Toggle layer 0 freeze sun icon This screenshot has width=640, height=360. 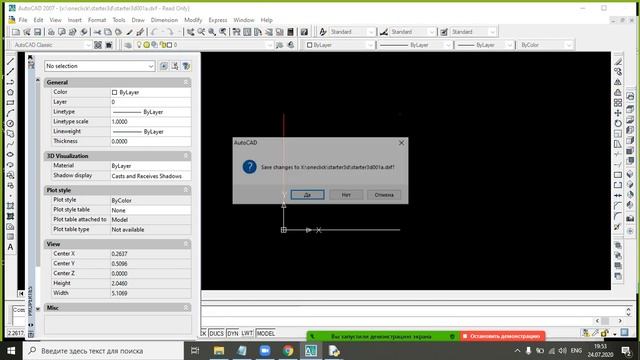pos(147,45)
